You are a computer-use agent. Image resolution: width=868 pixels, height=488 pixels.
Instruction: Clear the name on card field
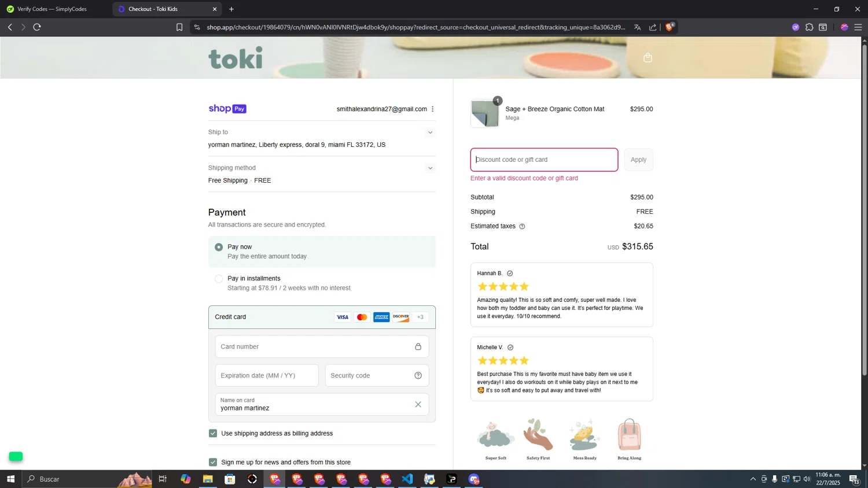pyautogui.click(x=418, y=404)
